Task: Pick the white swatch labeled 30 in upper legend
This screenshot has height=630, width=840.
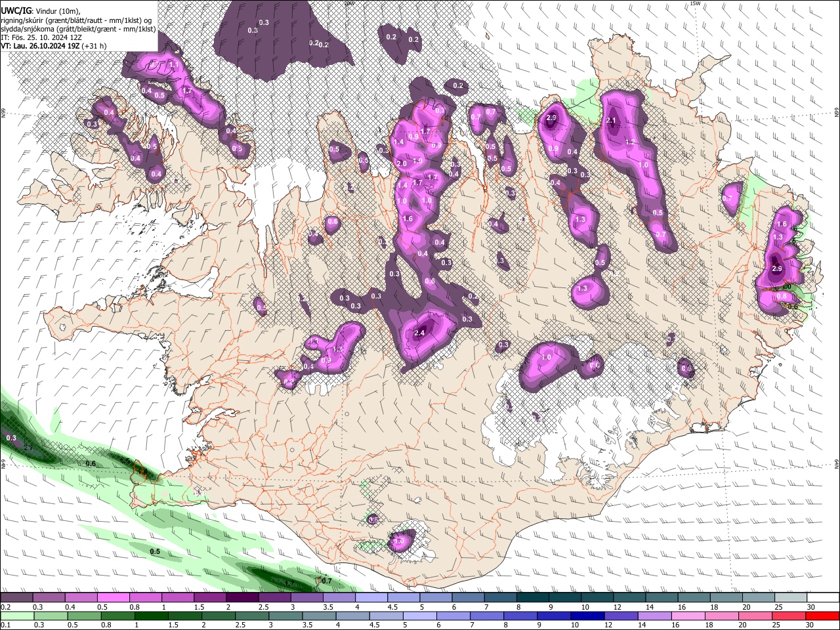Action: point(824,598)
